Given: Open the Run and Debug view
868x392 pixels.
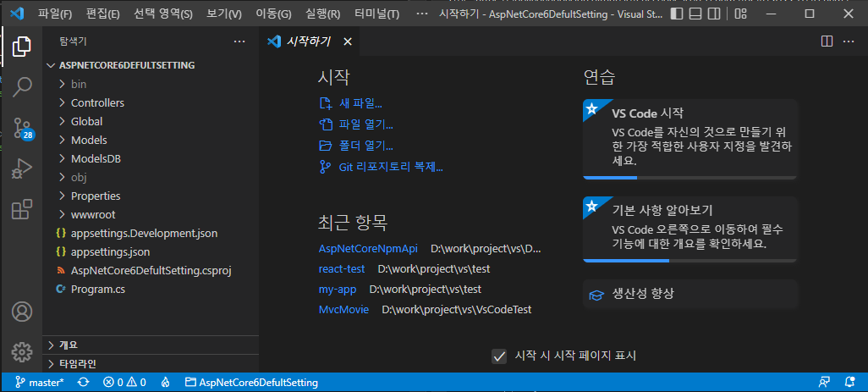Looking at the screenshot, I should [22, 168].
